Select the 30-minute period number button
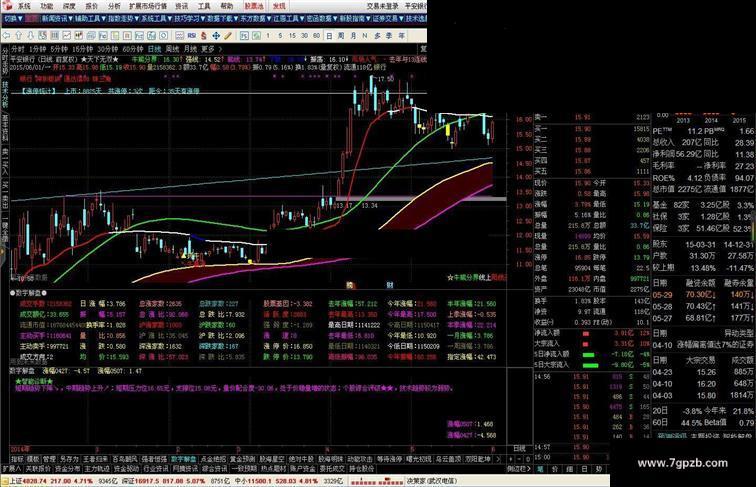This screenshot has height=487, width=756. 304,36
